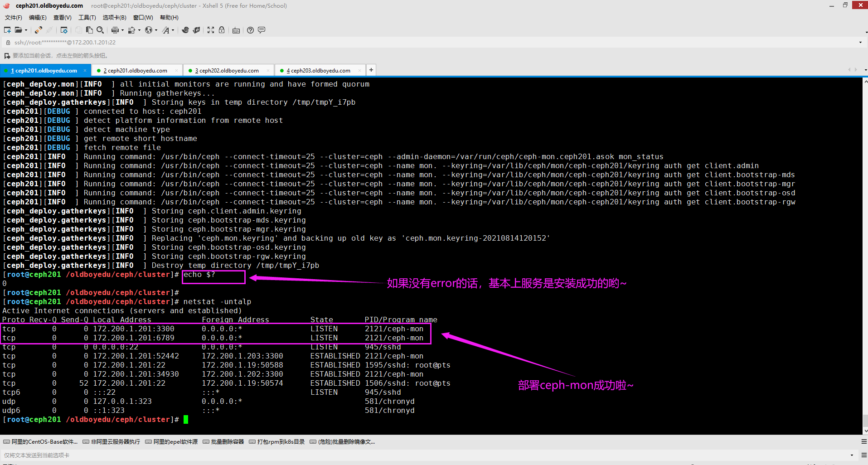The height and width of the screenshot is (465, 868).
Task: Click the plus button to add tab
Action: click(371, 70)
